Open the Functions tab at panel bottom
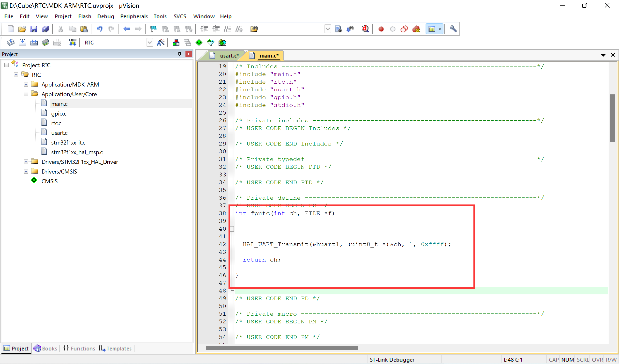The width and height of the screenshot is (619, 364). coord(79,348)
